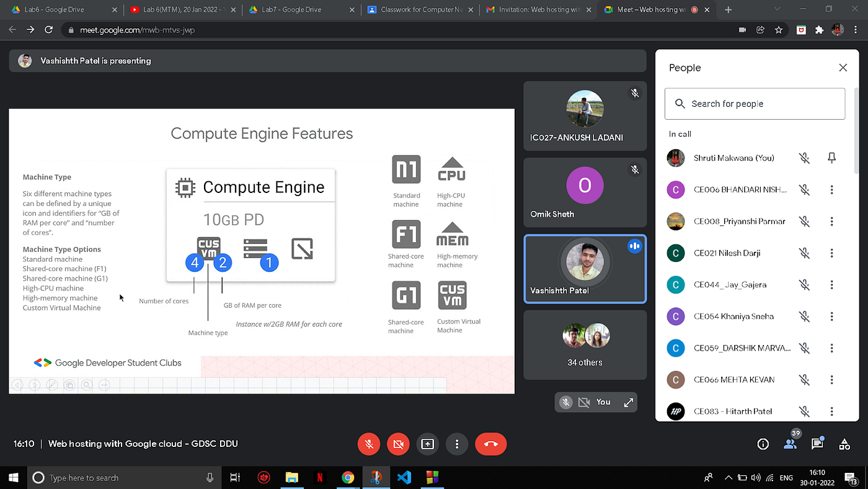This screenshot has width=868, height=489.
Task: Click camera permission icon in address bar
Action: click(x=742, y=30)
